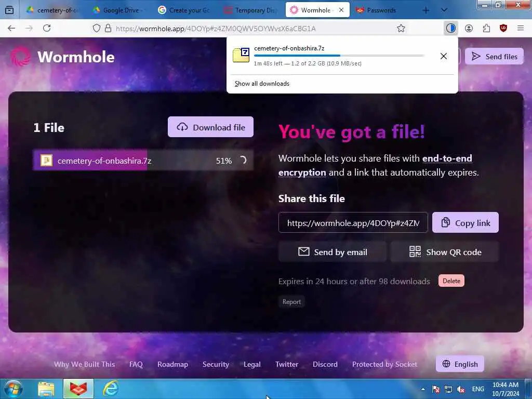Expand the list all tabs chevron
Screen dimensions: 532x399
point(444,10)
